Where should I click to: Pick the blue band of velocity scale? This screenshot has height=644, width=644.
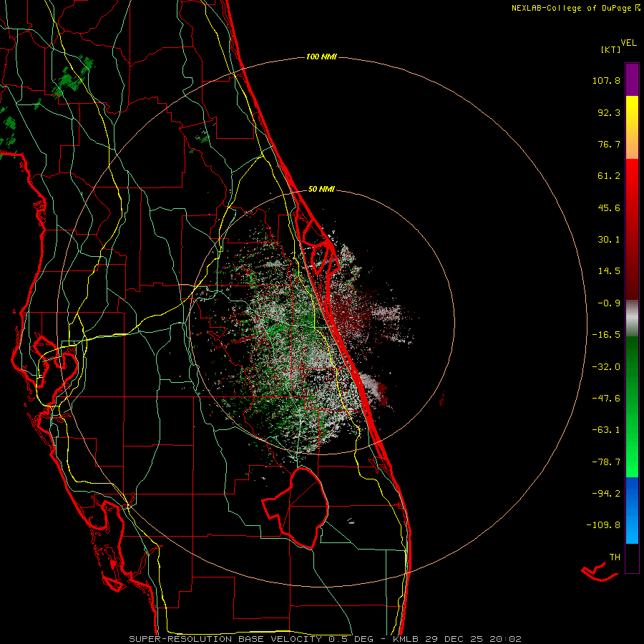[632, 510]
